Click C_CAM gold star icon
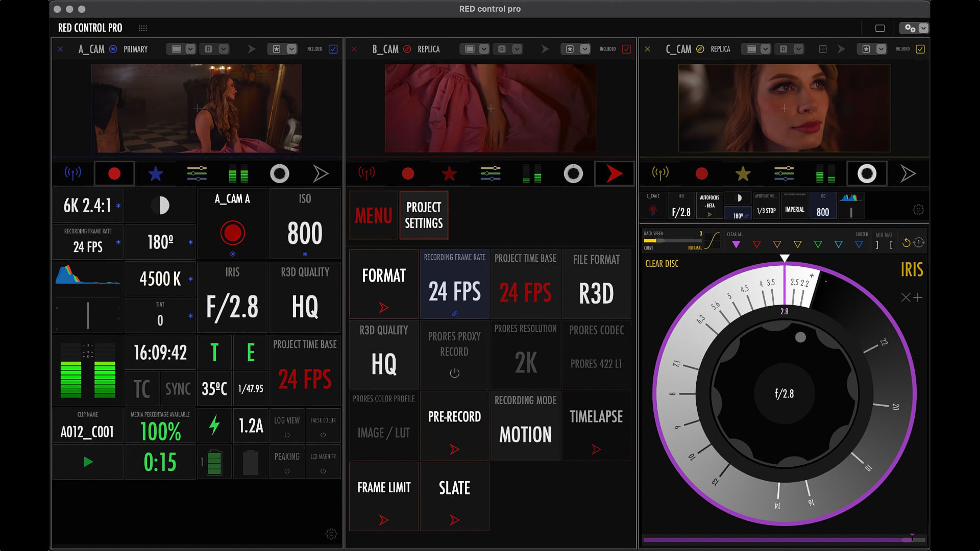 point(743,174)
